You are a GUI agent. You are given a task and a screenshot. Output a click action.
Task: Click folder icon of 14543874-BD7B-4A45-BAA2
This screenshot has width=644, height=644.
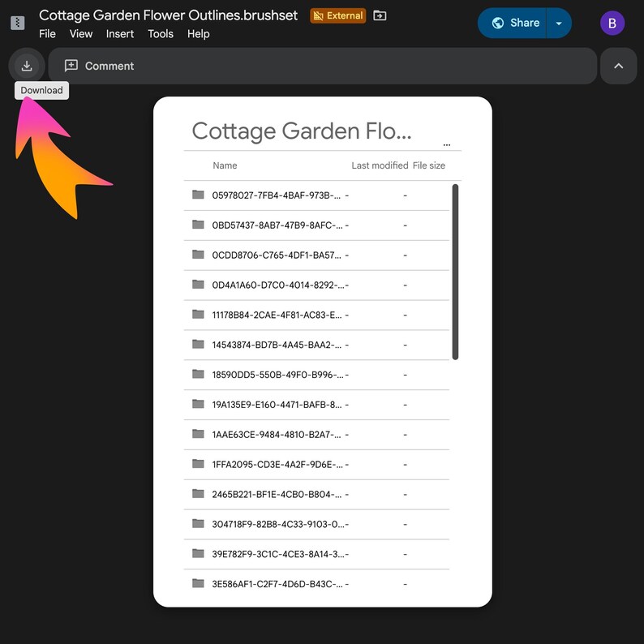(198, 344)
